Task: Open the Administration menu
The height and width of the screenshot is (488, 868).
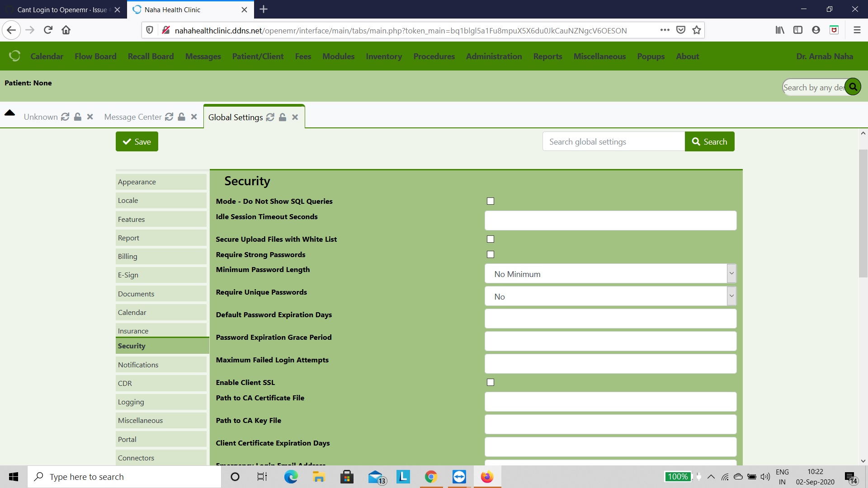Action: coord(494,56)
